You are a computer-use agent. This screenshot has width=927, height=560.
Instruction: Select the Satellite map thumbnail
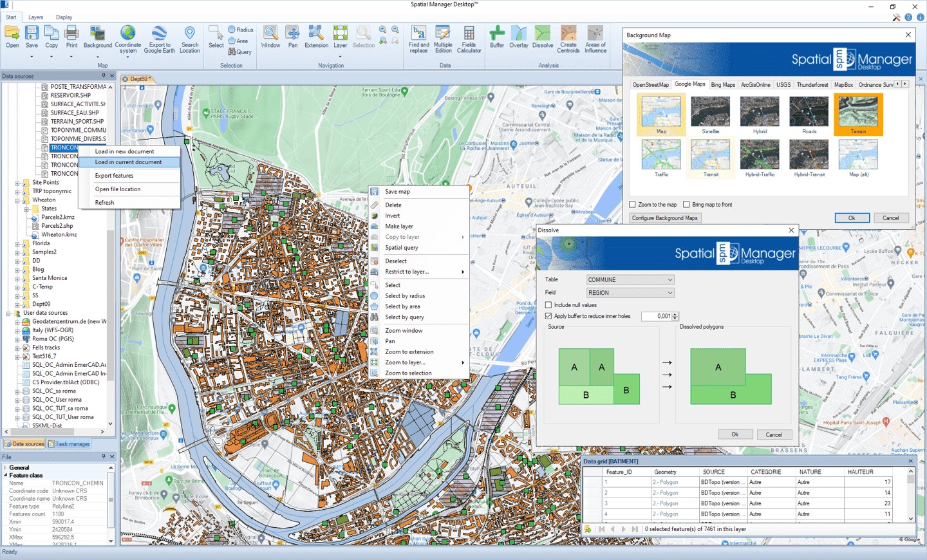[x=710, y=113]
